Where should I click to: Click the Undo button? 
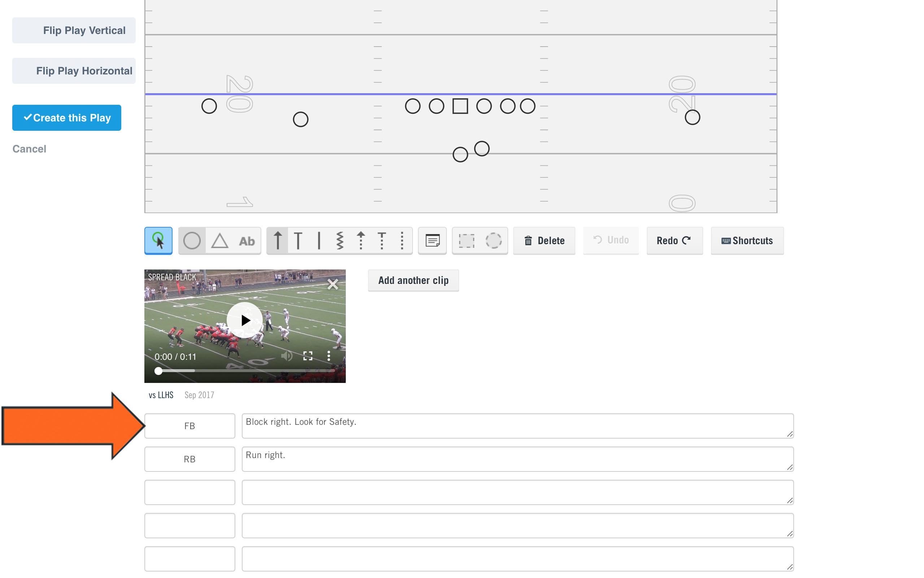coord(611,240)
